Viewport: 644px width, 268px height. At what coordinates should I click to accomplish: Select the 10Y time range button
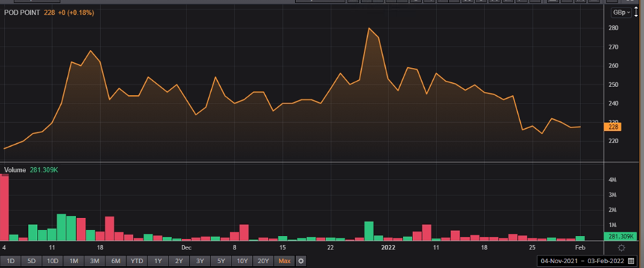(242, 261)
